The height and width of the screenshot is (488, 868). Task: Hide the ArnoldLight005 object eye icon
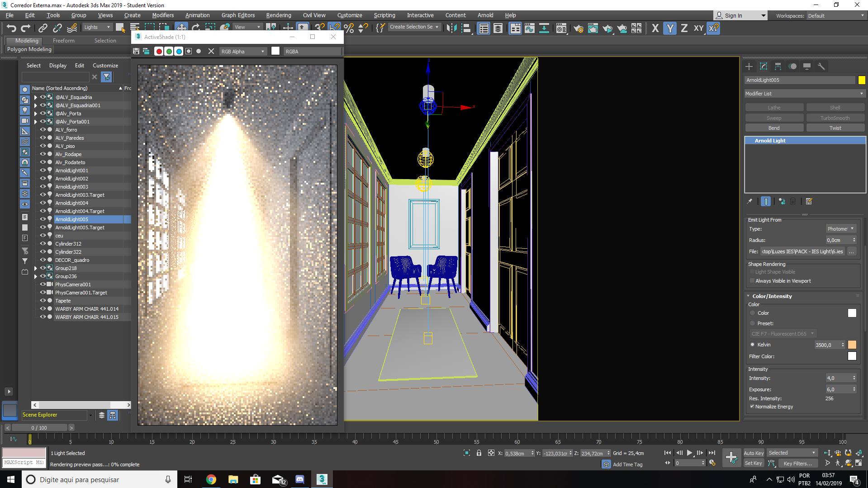43,219
